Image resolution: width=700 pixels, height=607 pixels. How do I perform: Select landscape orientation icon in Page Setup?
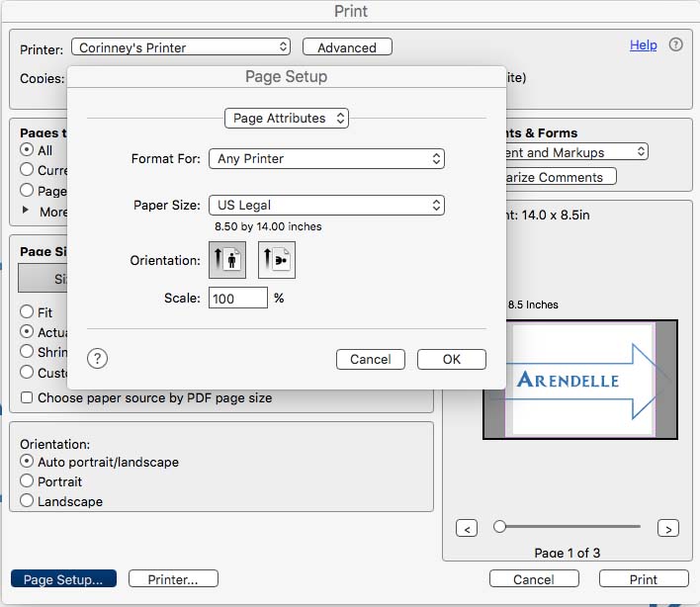click(x=277, y=261)
